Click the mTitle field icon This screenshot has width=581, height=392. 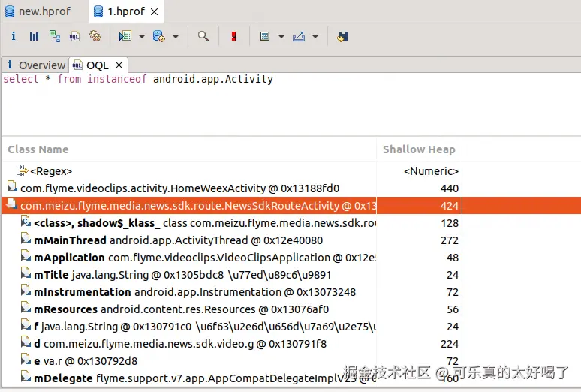click(x=26, y=273)
